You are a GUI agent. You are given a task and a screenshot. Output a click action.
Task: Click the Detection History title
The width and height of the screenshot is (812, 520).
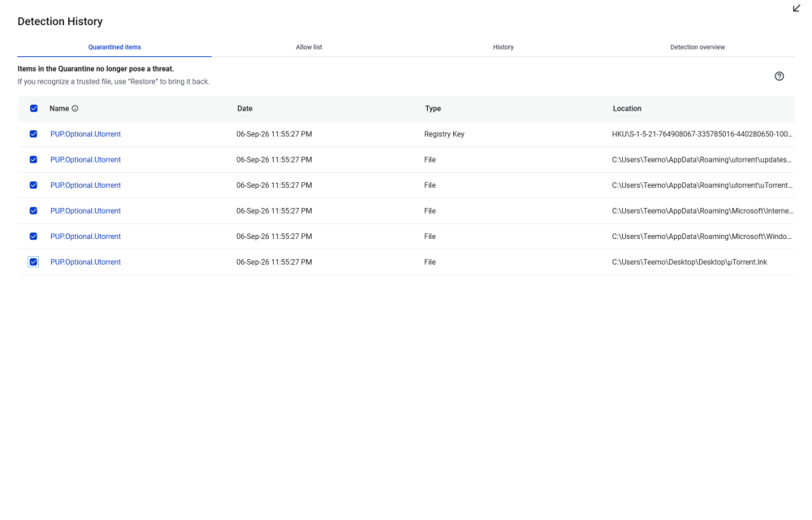(60, 21)
